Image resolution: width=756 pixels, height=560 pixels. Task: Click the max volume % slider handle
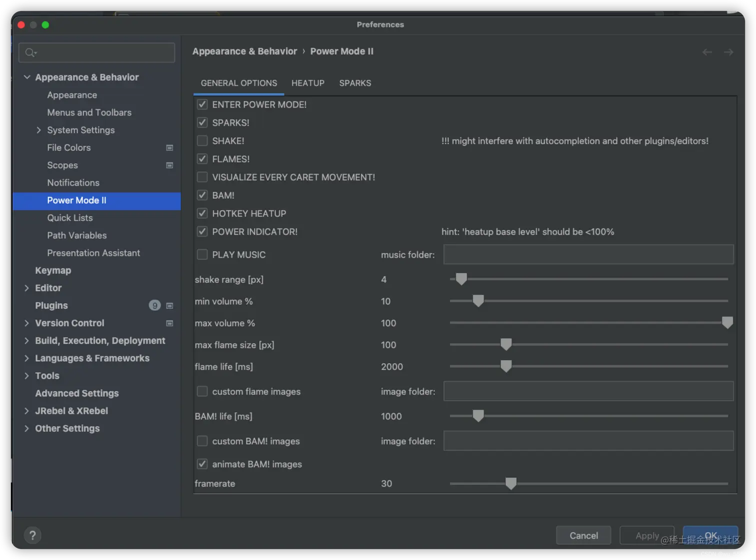coord(727,323)
